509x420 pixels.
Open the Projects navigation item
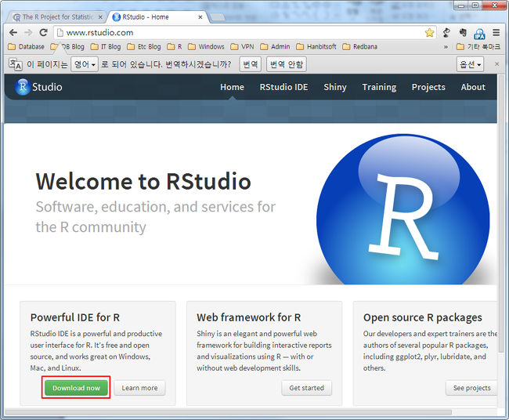[x=428, y=87]
